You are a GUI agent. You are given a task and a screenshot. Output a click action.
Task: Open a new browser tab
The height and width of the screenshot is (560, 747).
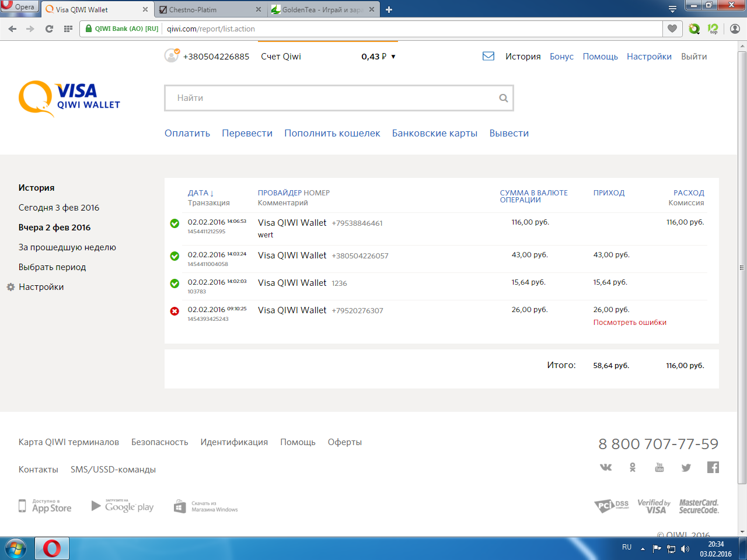[x=389, y=9]
